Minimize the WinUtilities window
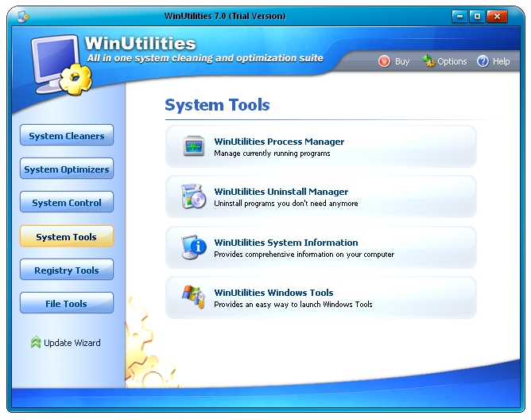This screenshot has height=420, width=531. (x=460, y=16)
